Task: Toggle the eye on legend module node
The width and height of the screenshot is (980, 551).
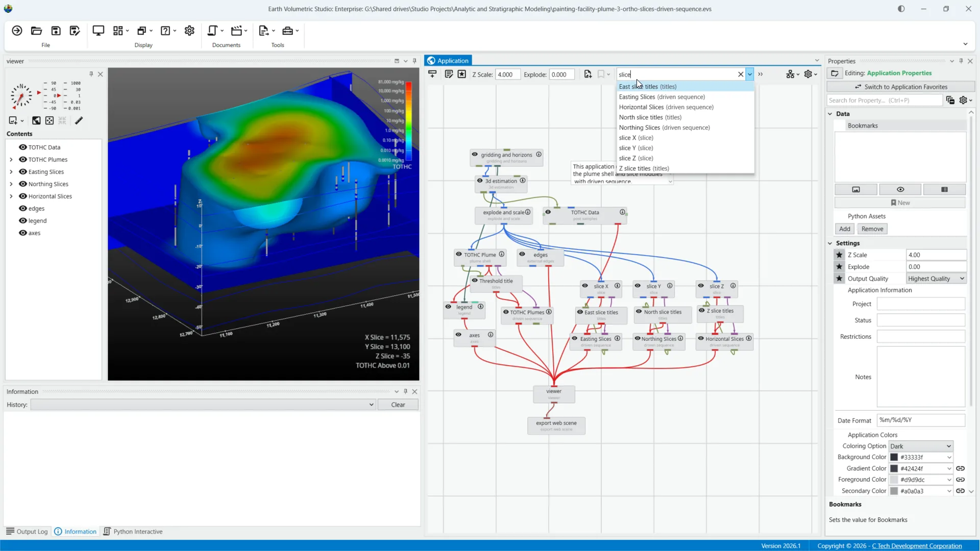Action: [448, 307]
